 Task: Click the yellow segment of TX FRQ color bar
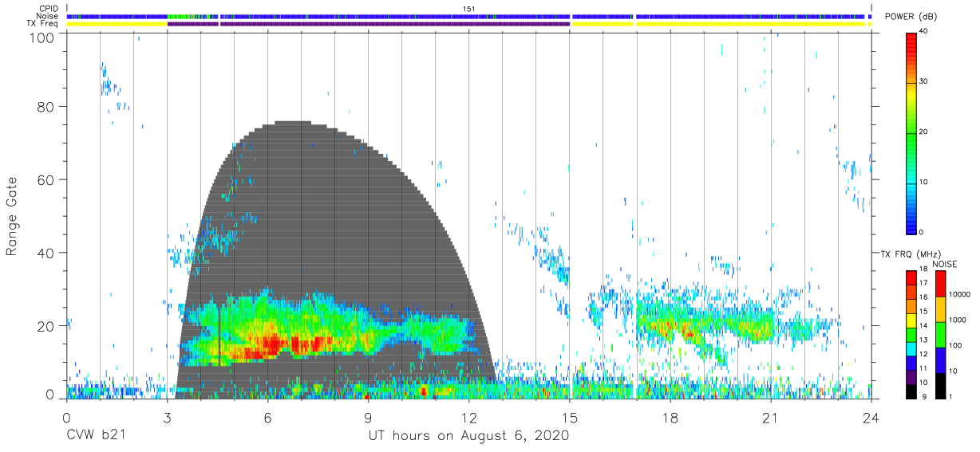(x=911, y=321)
